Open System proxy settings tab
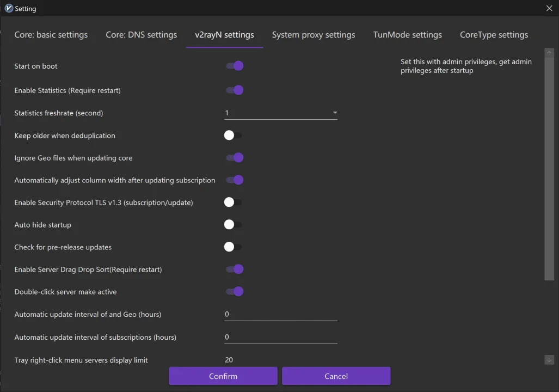The image size is (559, 392). point(314,35)
